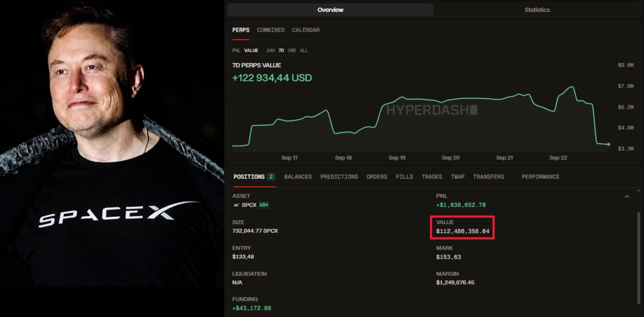This screenshot has width=644, height=317.
Task: Switch to the Overview tab
Action: (330, 10)
